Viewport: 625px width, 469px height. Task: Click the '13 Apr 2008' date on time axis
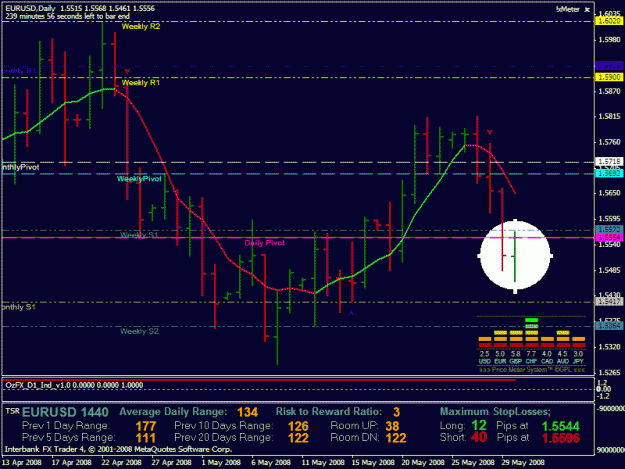(22, 462)
